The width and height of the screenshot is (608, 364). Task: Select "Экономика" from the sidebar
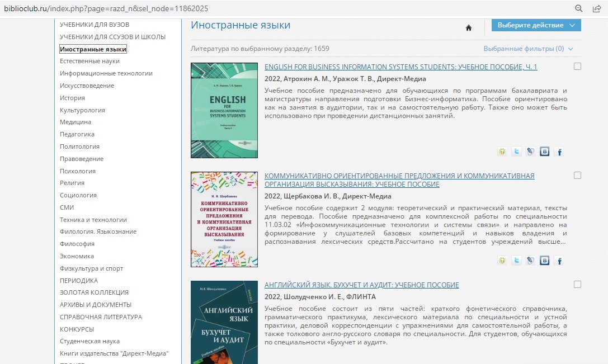pos(77,256)
